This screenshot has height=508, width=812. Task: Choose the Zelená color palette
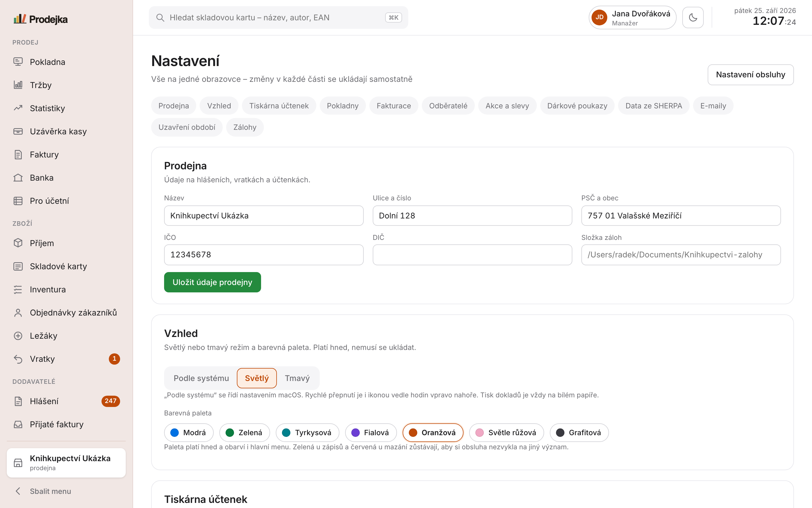244,432
